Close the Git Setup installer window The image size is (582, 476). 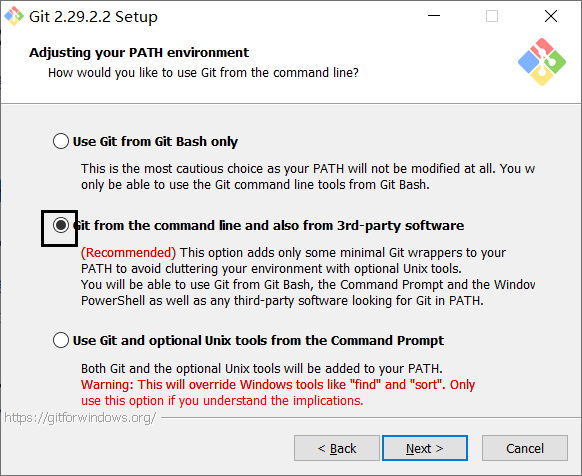click(551, 16)
